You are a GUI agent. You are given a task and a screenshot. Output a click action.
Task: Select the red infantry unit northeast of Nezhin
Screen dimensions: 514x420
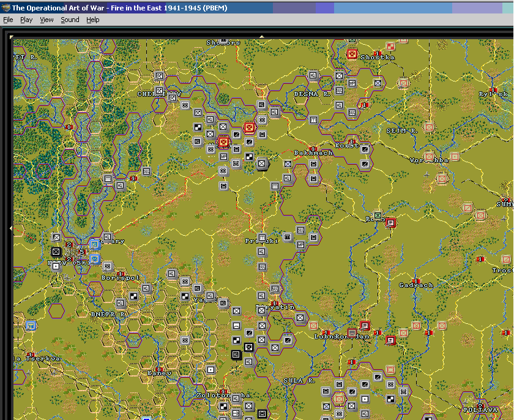pyautogui.click(x=249, y=127)
